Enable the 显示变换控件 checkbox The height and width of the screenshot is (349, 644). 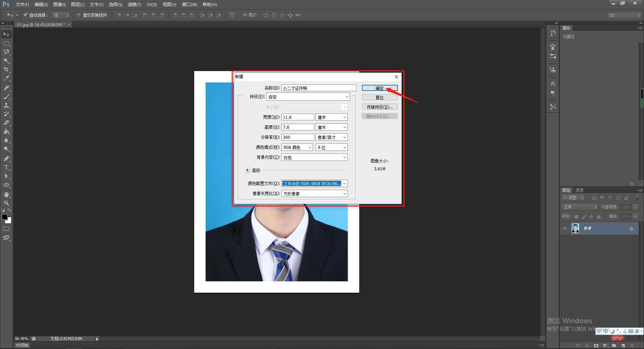79,15
